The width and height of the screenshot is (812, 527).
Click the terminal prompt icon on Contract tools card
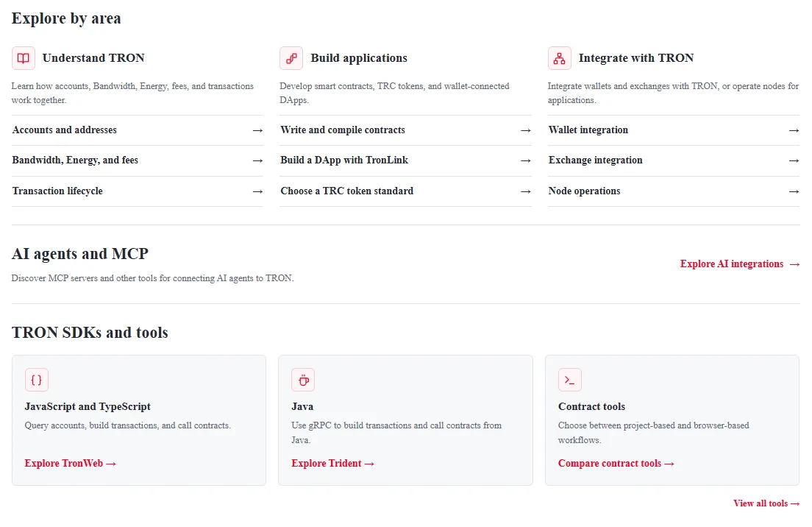click(569, 380)
